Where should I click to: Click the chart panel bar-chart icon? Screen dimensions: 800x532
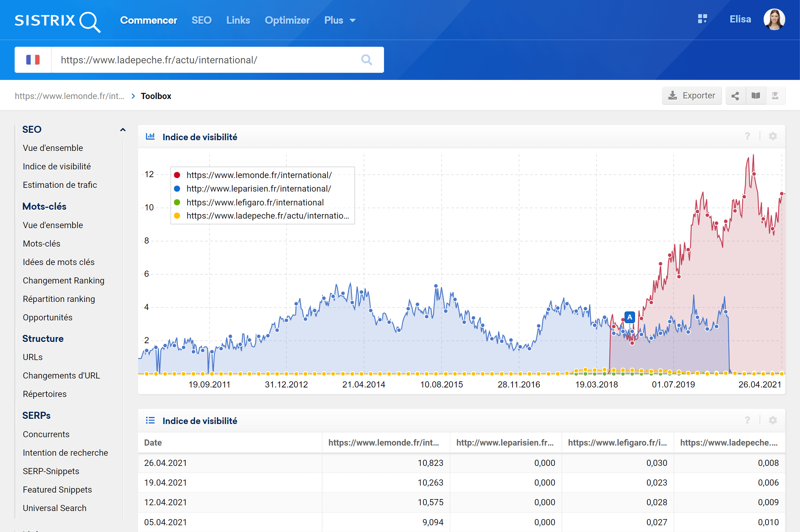pyautogui.click(x=150, y=137)
